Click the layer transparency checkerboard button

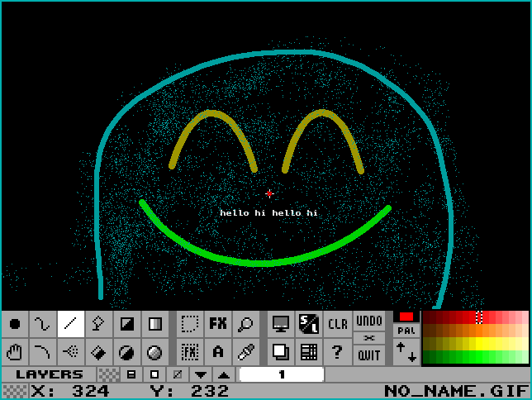pos(108,374)
